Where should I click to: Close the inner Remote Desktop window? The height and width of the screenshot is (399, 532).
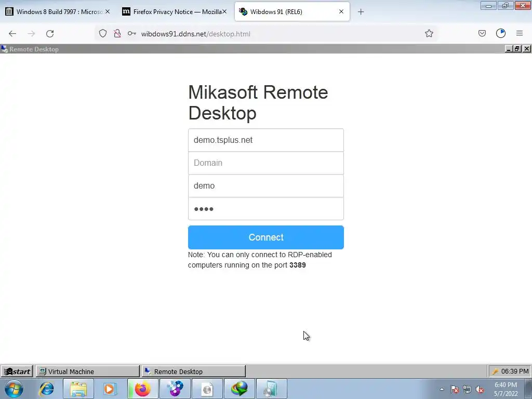click(526, 49)
